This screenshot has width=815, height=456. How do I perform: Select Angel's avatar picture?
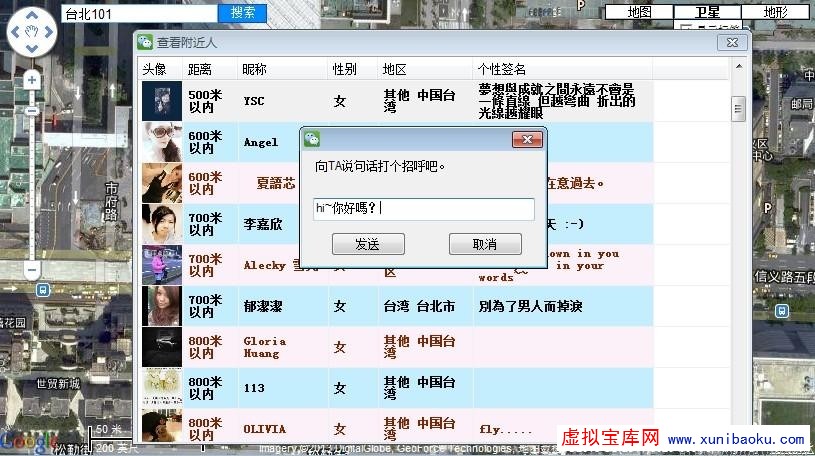[161, 142]
